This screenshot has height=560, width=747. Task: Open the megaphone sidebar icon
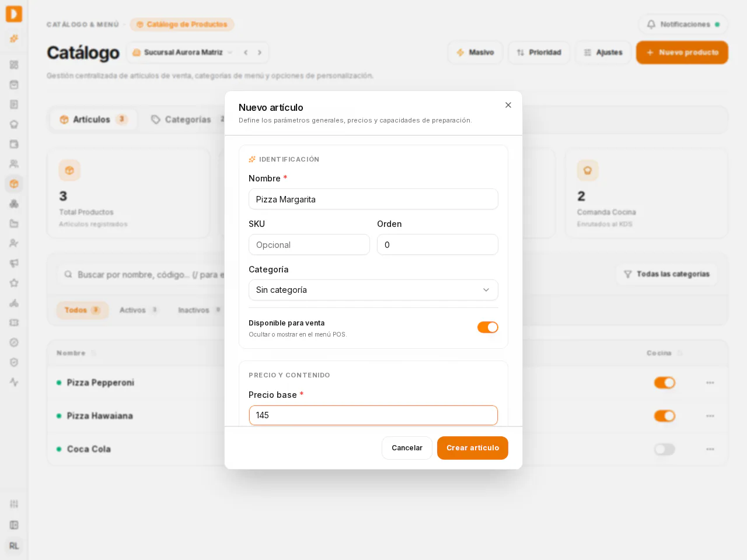[x=14, y=263]
